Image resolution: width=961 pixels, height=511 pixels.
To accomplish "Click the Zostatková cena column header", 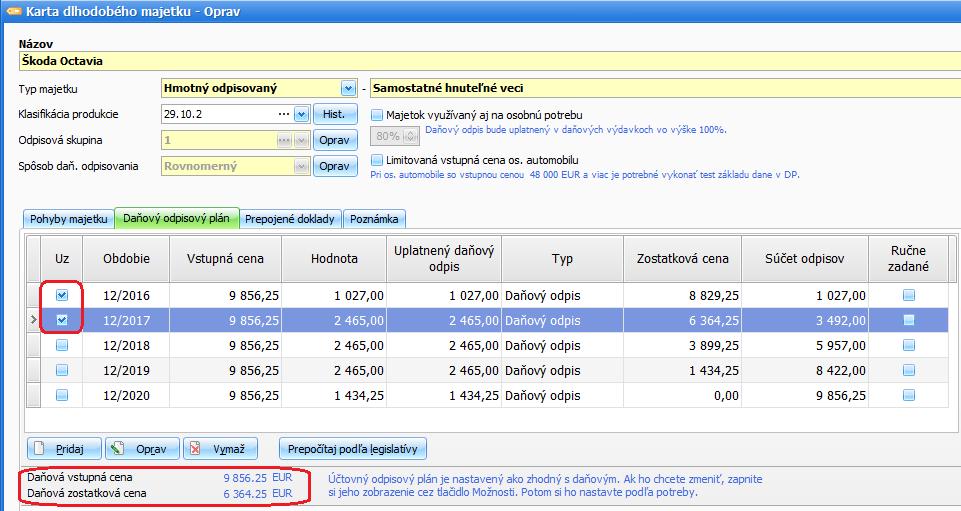I will tap(683, 259).
